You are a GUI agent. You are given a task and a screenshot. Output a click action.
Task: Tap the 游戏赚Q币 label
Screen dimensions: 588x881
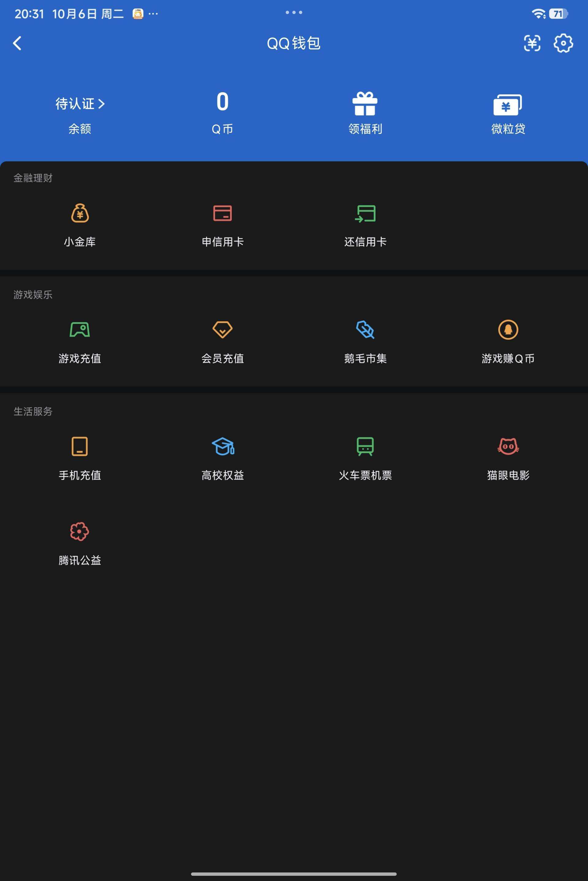[508, 358]
